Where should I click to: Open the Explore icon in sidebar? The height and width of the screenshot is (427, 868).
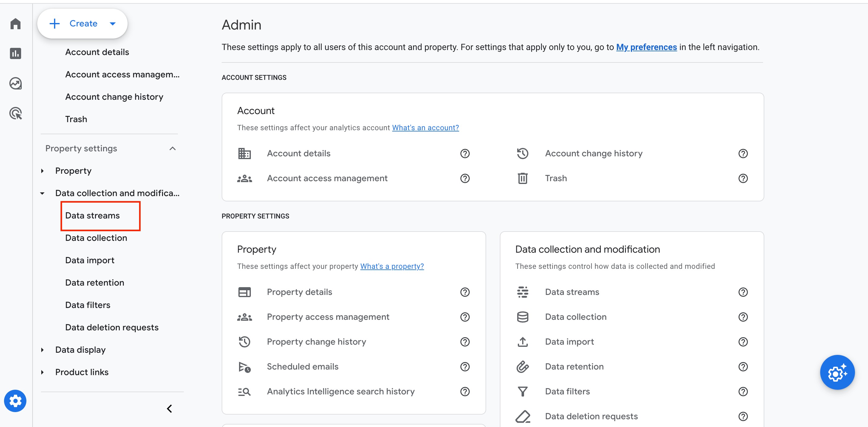16,83
